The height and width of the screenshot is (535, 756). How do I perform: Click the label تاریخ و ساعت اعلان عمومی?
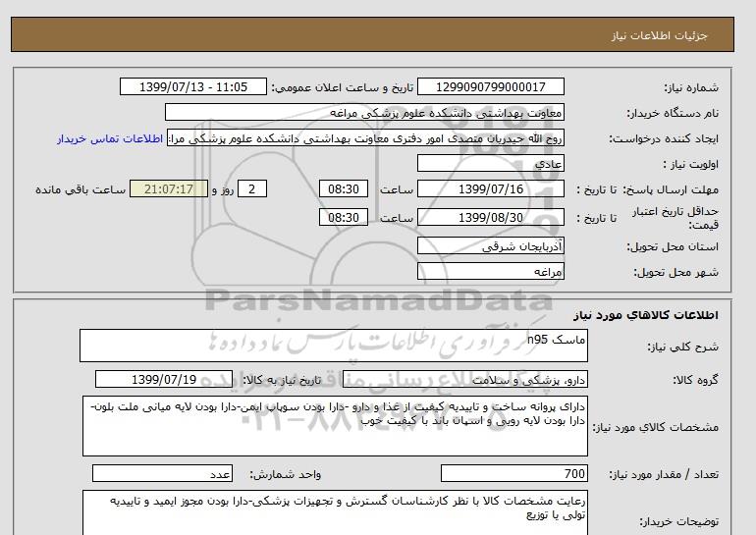(x=343, y=87)
